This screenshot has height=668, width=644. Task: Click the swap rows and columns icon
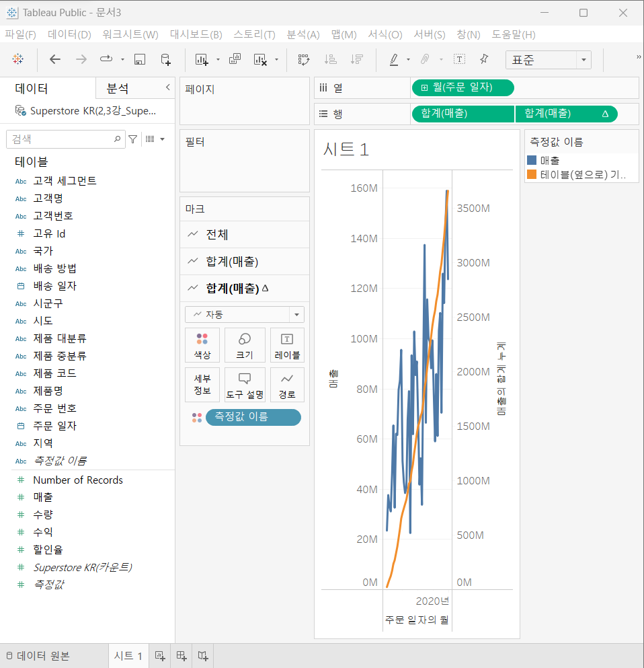click(303, 60)
